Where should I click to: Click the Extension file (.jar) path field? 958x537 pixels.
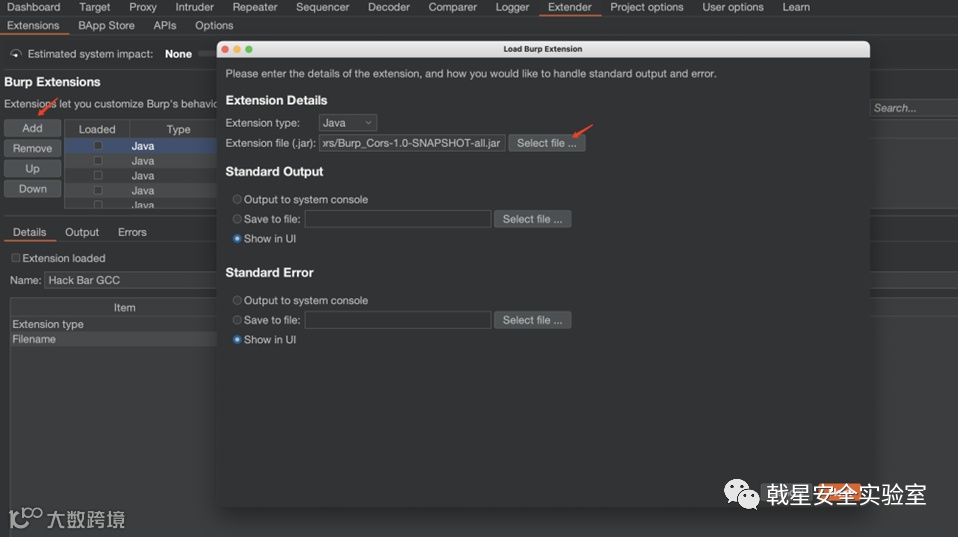point(412,143)
